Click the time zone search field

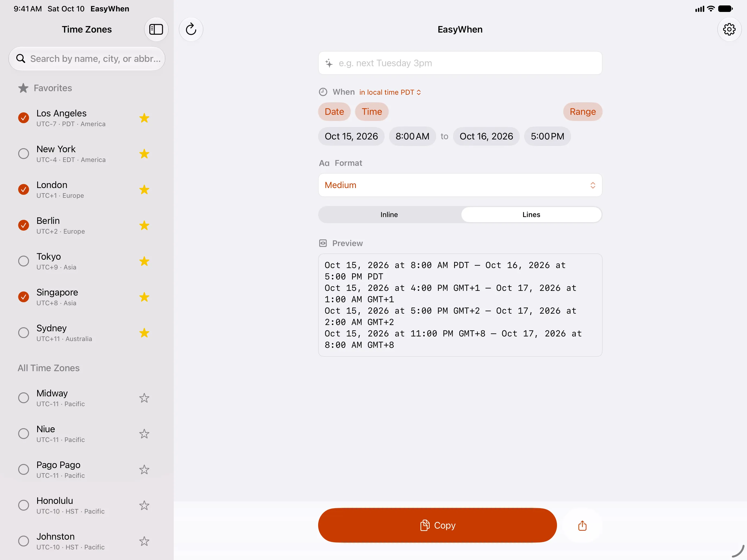click(x=87, y=59)
